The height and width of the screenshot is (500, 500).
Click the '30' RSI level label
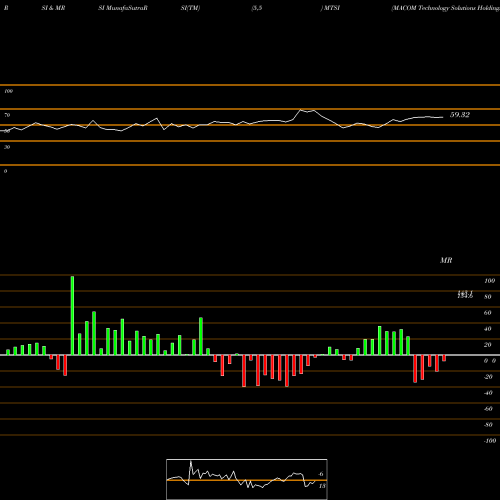(x=7, y=147)
